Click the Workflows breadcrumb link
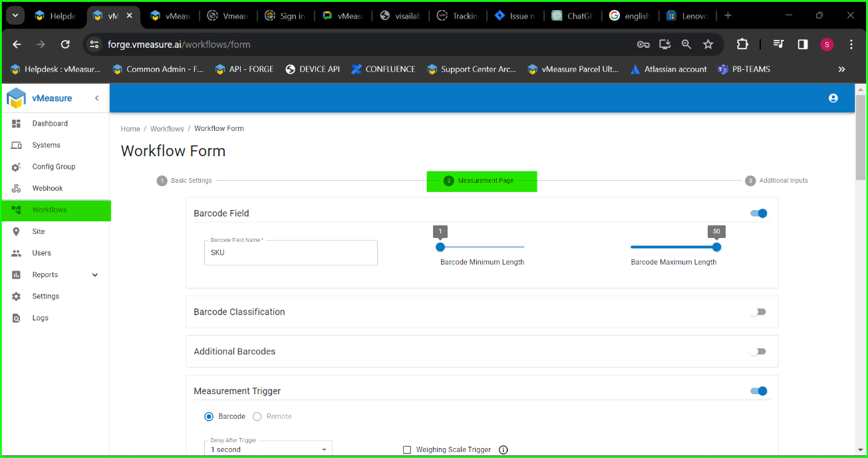Screen dimensions: 868x458 (x=167, y=129)
